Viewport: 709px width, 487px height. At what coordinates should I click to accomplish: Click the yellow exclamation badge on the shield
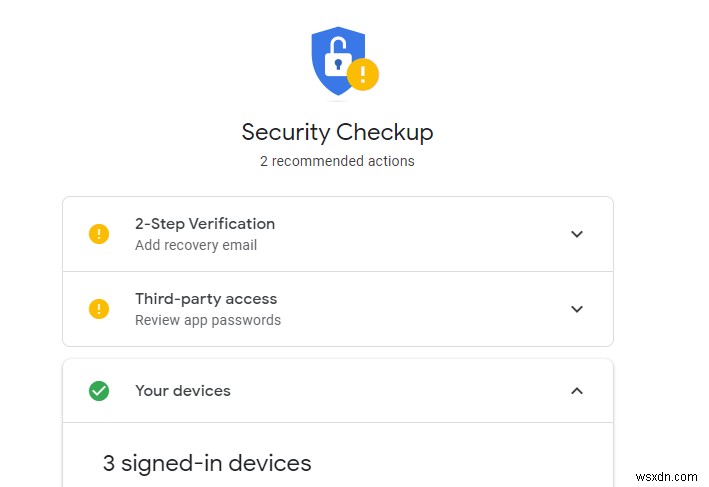pyautogui.click(x=362, y=74)
